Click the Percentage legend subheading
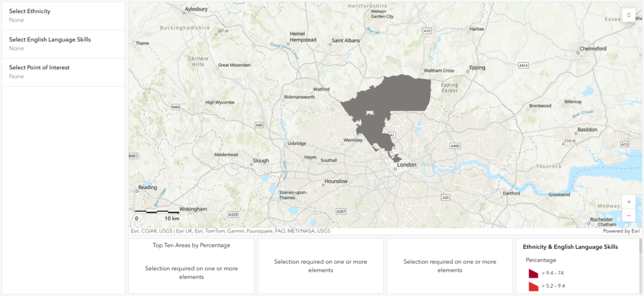Image resolution: width=644 pixels, height=296 pixels. (x=541, y=260)
